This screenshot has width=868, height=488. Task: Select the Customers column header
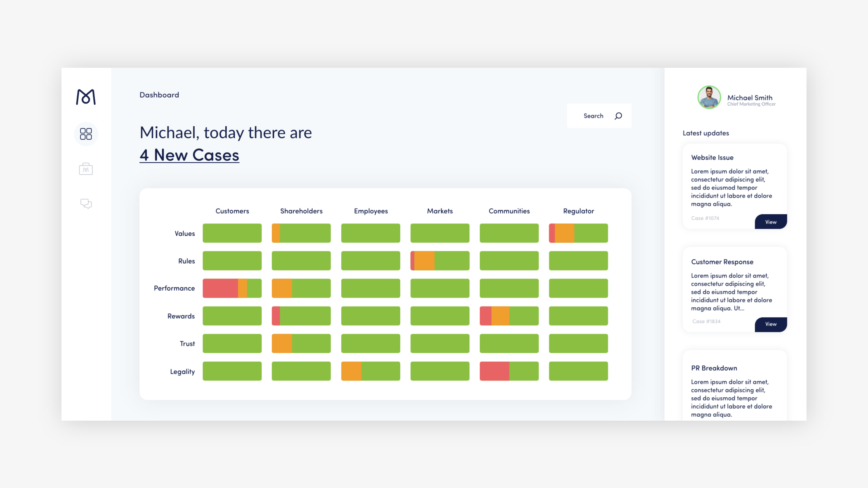click(x=232, y=211)
